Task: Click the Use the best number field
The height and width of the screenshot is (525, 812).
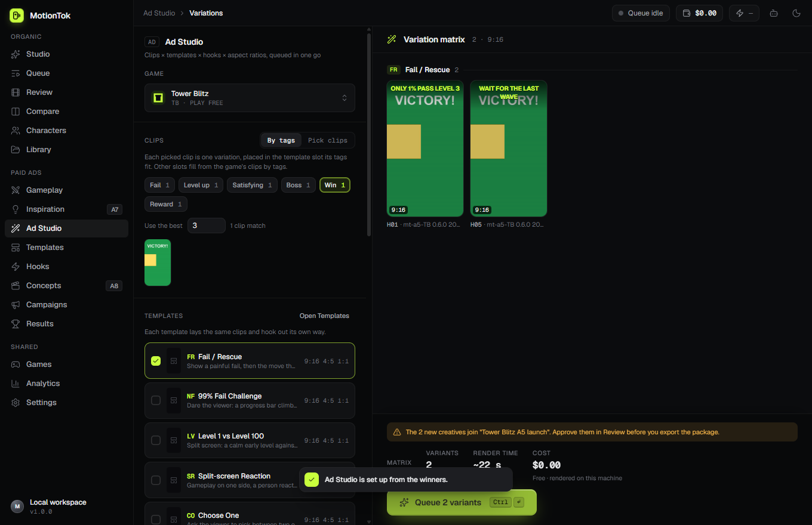Action: pos(207,226)
